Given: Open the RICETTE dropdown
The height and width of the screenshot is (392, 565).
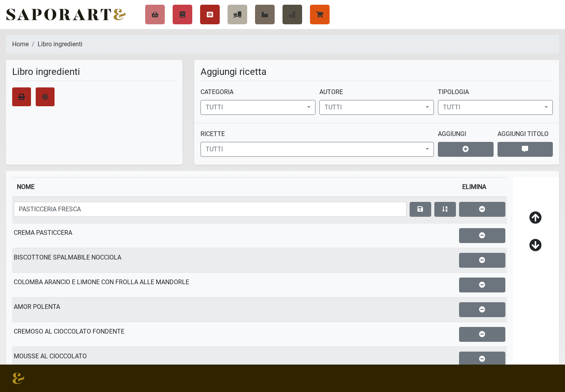Looking at the screenshot, I should 317,149.
